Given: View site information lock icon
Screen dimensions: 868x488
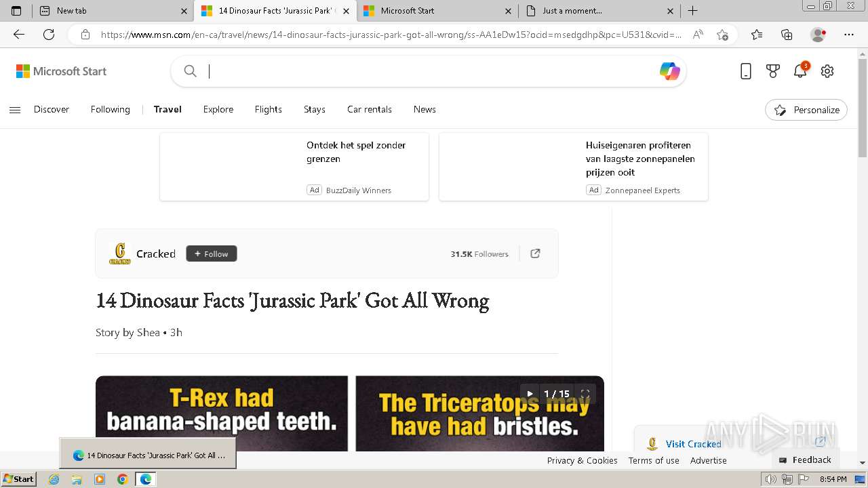Looking at the screenshot, I should tap(85, 35).
